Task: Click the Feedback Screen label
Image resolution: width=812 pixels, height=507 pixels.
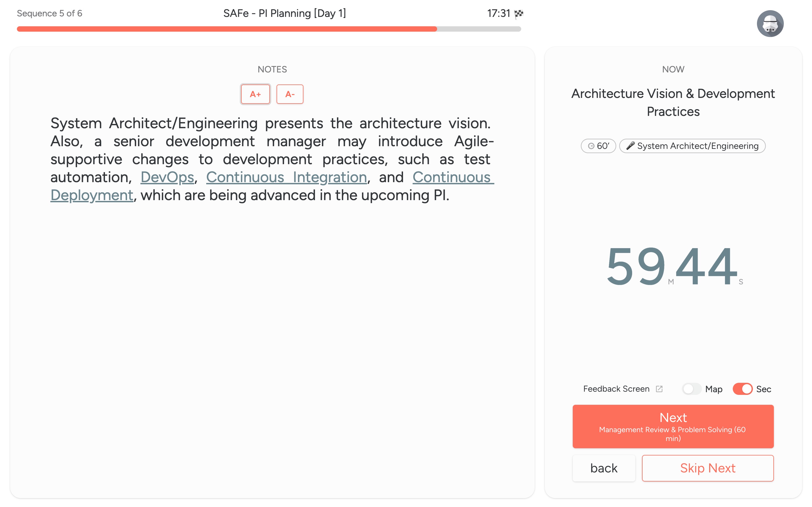Action: [616, 389]
